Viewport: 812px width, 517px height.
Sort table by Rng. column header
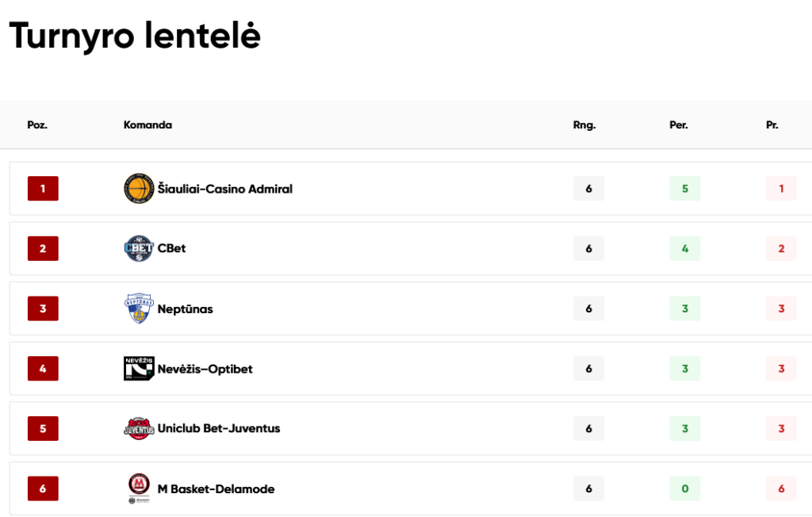point(584,124)
